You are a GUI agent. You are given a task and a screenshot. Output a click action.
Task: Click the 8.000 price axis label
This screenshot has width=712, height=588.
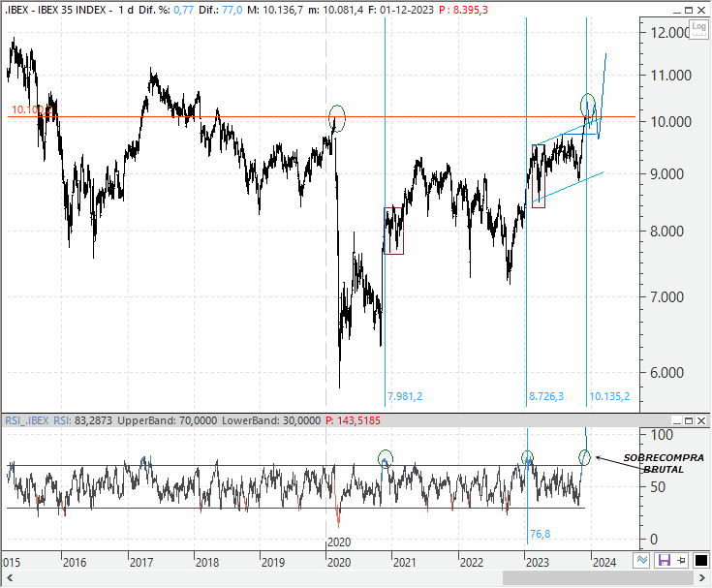(x=667, y=232)
